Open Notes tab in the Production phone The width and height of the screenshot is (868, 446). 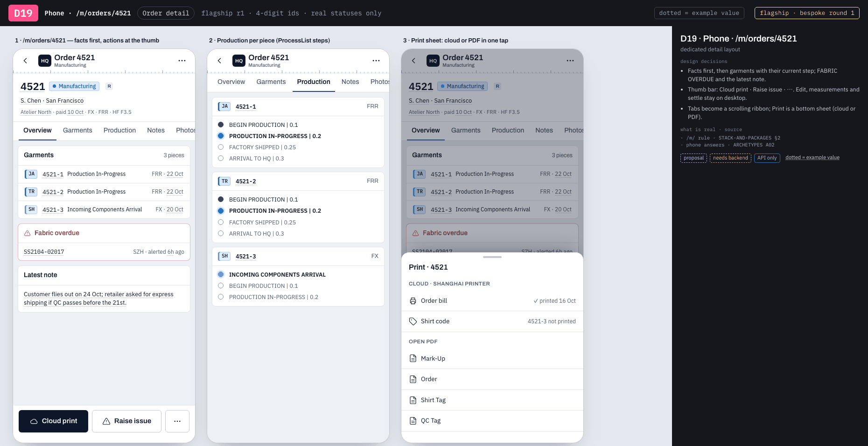coord(350,82)
